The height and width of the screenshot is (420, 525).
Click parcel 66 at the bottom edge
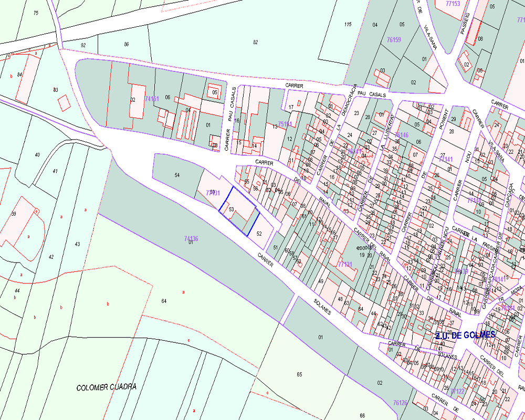(362, 415)
